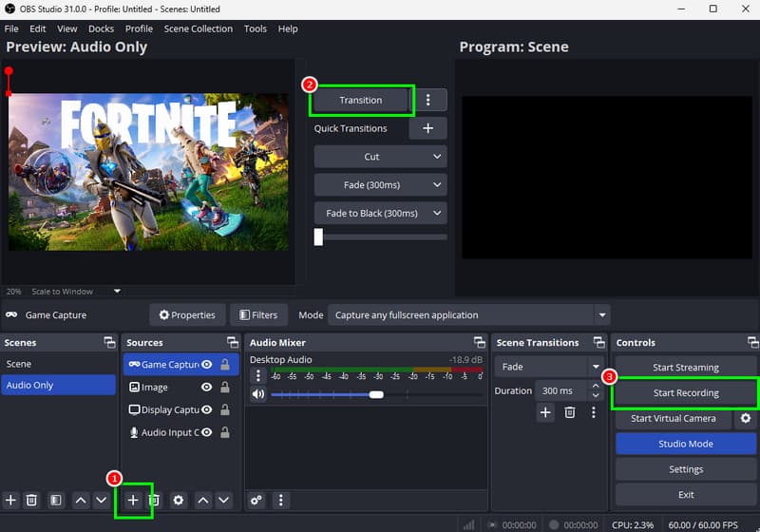Screen dimensions: 760x532
Task: Open the Docks menu
Action: pyautogui.click(x=102, y=28)
